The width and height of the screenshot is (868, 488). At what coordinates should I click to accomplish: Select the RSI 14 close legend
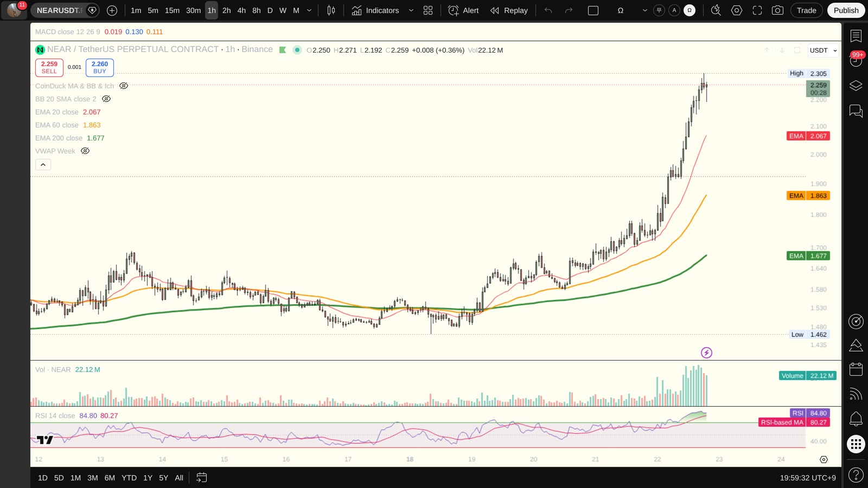click(55, 415)
